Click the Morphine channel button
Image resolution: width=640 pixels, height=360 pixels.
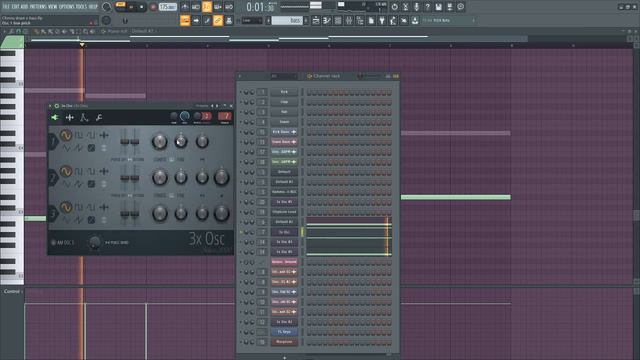pyautogui.click(x=284, y=342)
